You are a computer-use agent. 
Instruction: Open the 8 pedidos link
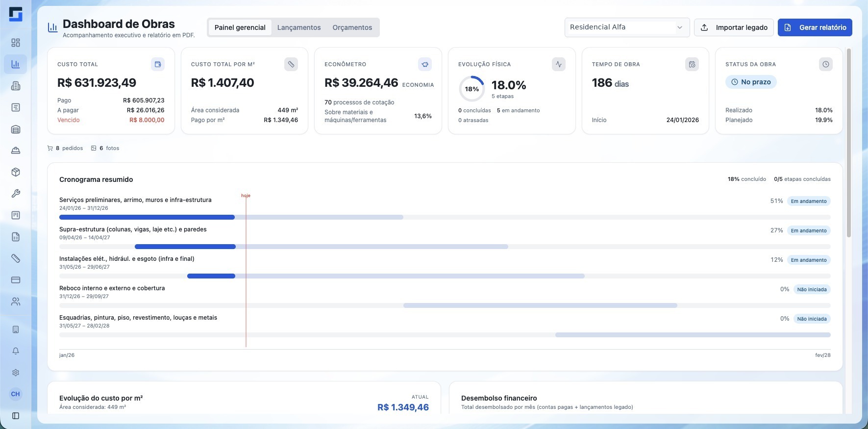pyautogui.click(x=65, y=148)
